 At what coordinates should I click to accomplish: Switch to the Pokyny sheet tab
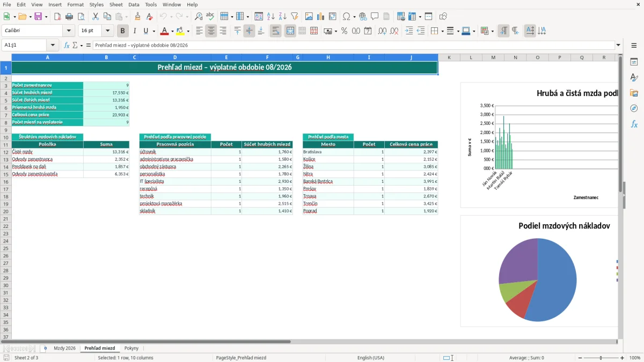[131, 349]
